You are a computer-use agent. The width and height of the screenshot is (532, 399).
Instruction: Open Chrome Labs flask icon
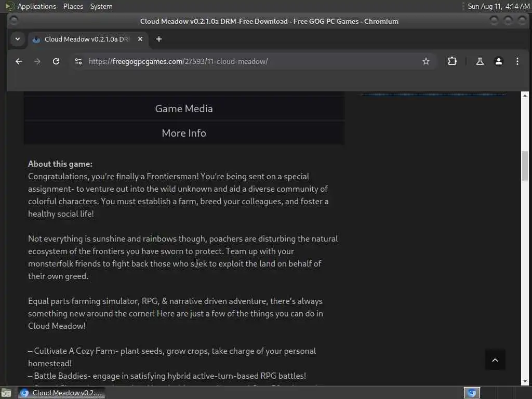(x=480, y=61)
